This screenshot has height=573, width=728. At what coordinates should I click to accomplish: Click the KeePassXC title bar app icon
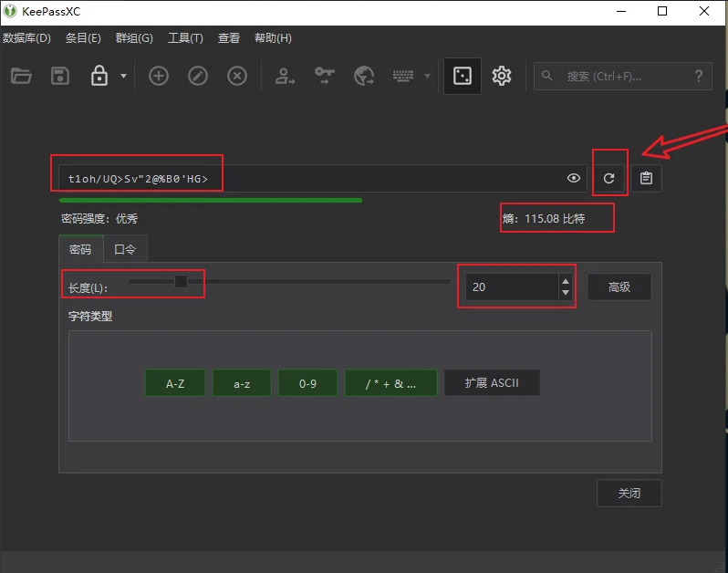10,11
